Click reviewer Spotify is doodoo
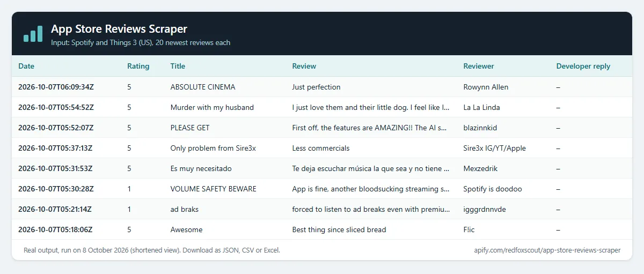The image size is (644, 274). [493, 189]
